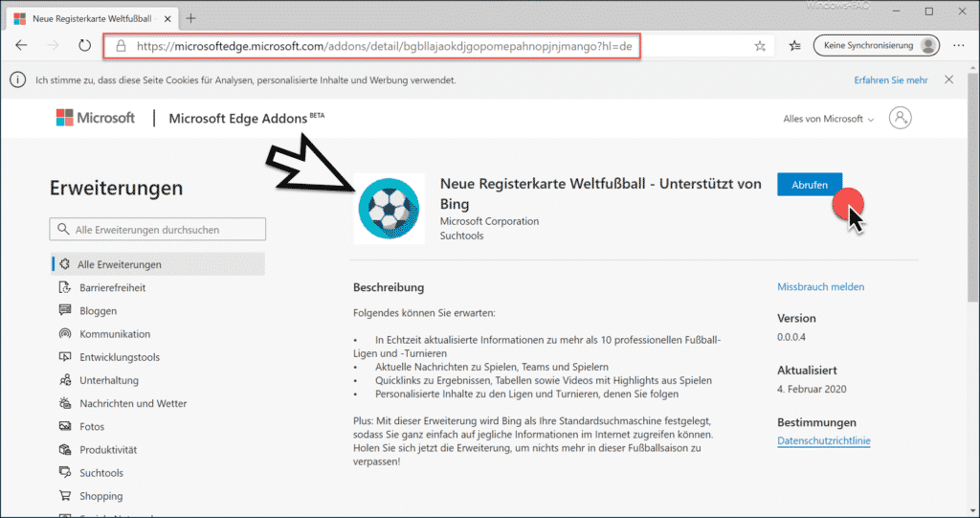Click the Beschreibung heading
The image size is (980, 518).
pyautogui.click(x=389, y=287)
